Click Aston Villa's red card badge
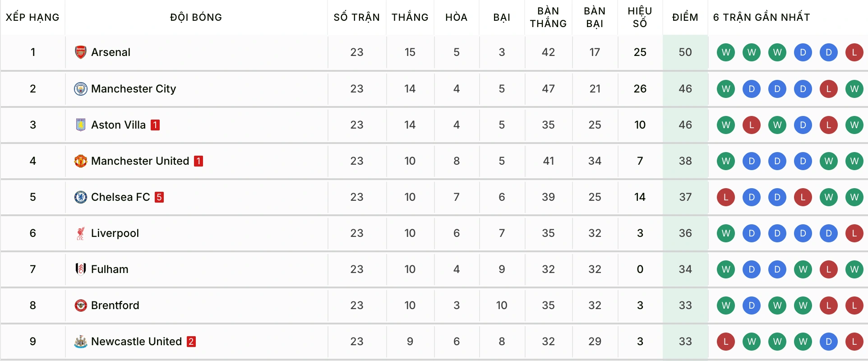The width and height of the screenshot is (868, 361). (155, 125)
